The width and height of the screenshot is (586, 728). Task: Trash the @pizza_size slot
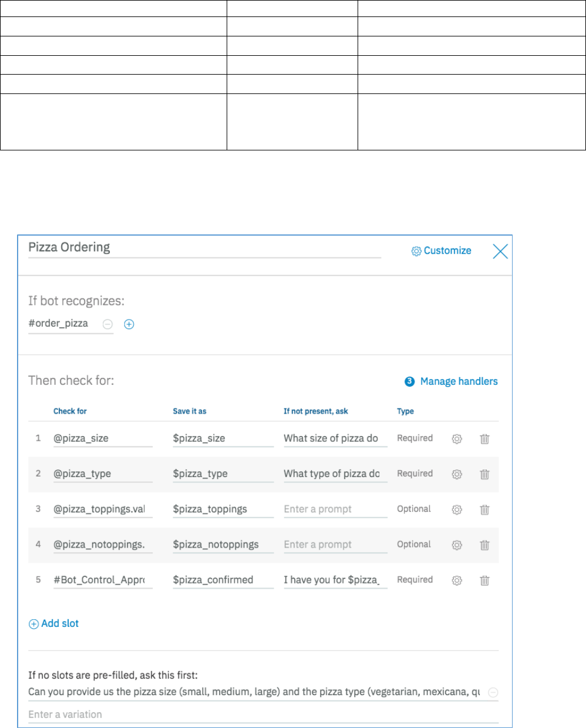pos(484,439)
